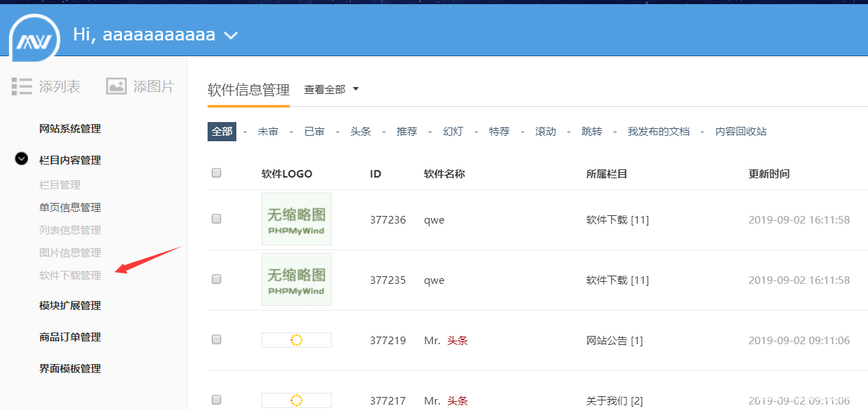Click the loading spinner thumbnail for ID 377219
Viewport: 868px width, 410px height.
coord(297,340)
